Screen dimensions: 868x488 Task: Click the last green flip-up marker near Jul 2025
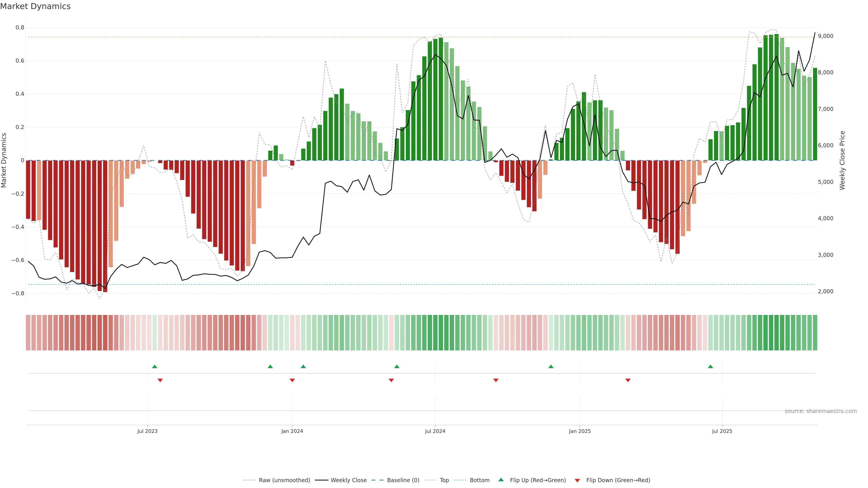click(x=710, y=366)
